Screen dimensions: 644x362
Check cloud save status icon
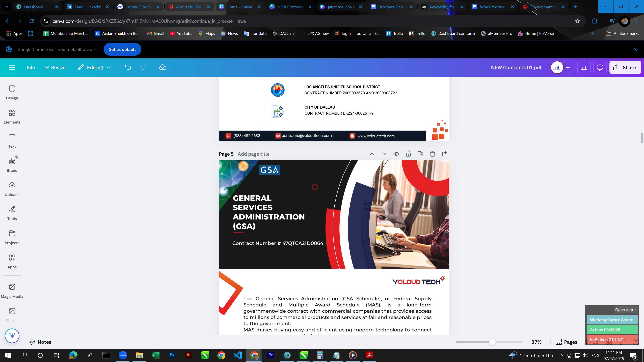click(163, 67)
